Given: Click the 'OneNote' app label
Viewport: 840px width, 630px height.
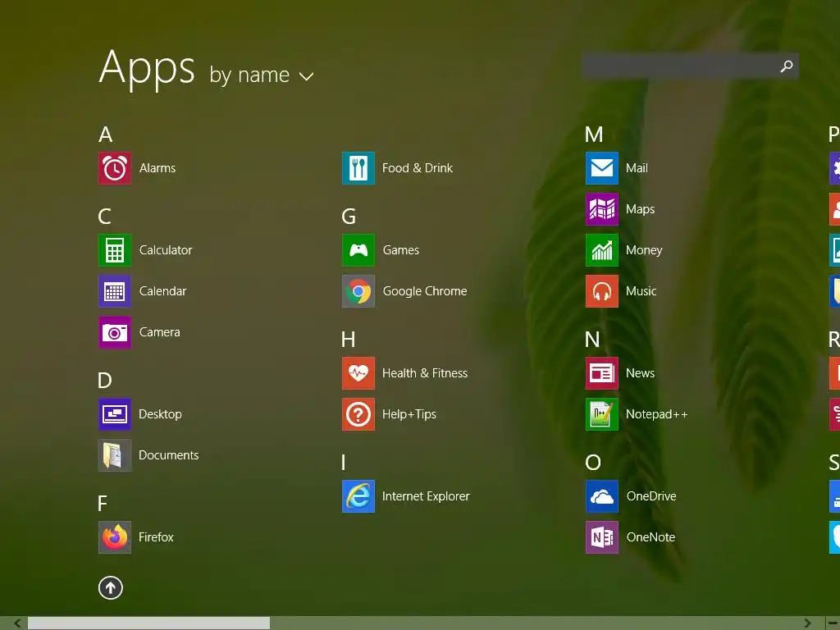Looking at the screenshot, I should (651, 537).
